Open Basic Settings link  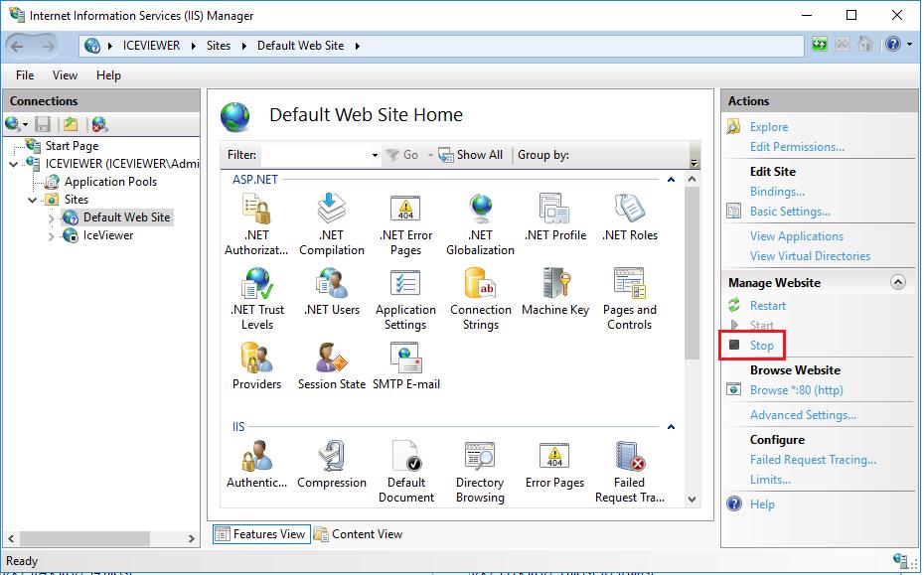[790, 212]
